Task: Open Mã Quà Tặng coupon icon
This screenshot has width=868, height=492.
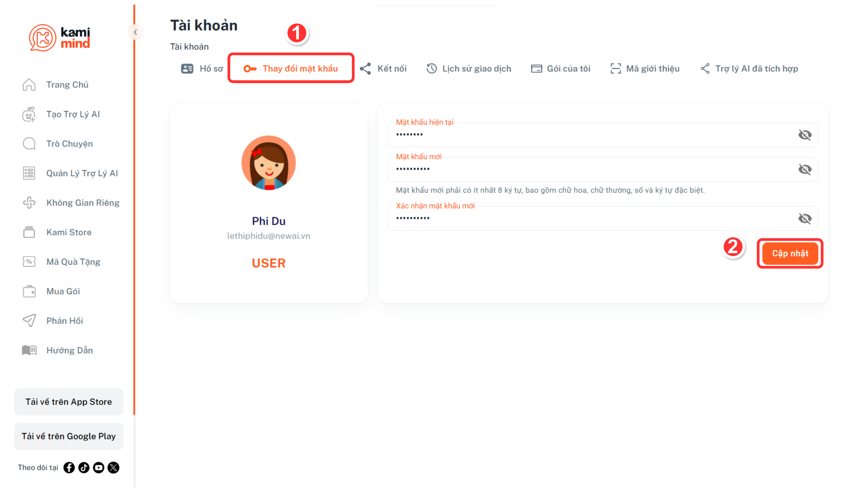Action: coord(29,262)
